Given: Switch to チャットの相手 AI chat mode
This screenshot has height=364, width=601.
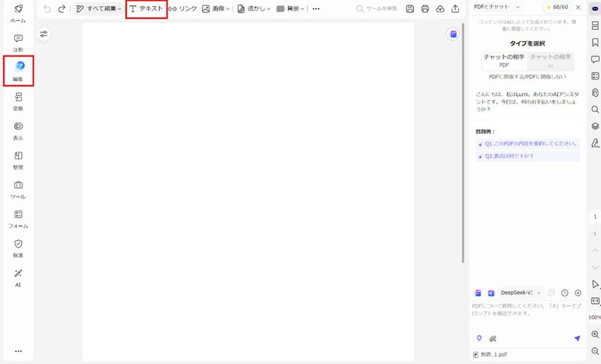Looking at the screenshot, I should 550,61.
